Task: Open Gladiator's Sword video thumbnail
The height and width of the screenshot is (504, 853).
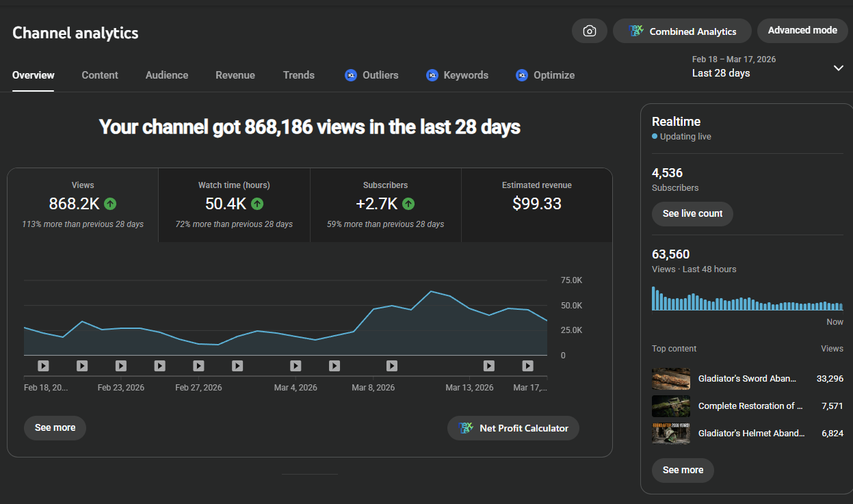Action: (670, 379)
